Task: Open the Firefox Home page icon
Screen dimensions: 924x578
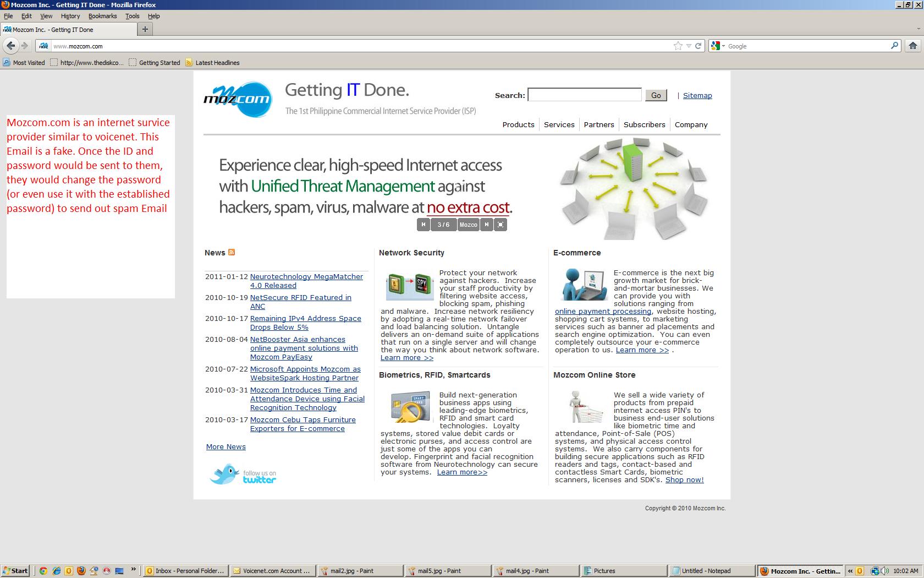Action: tap(913, 46)
